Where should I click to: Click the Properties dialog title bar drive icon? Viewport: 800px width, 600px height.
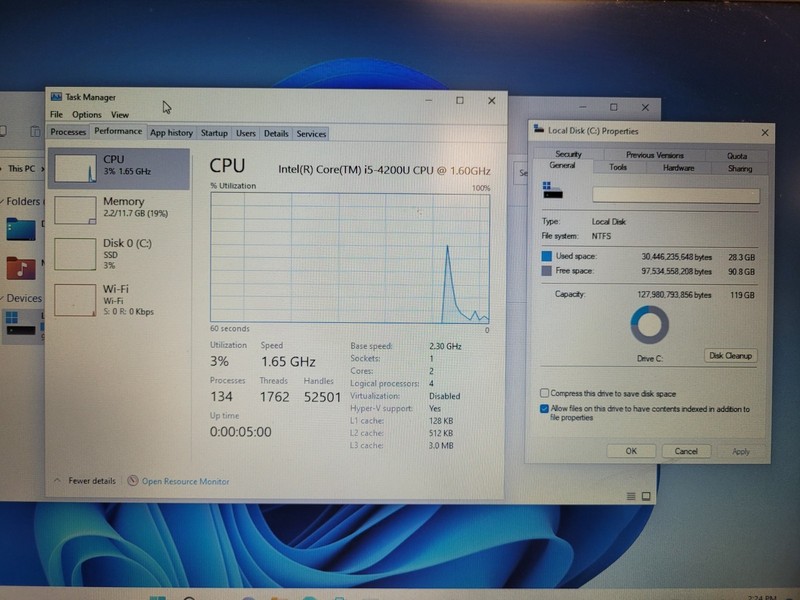pyautogui.click(x=539, y=130)
